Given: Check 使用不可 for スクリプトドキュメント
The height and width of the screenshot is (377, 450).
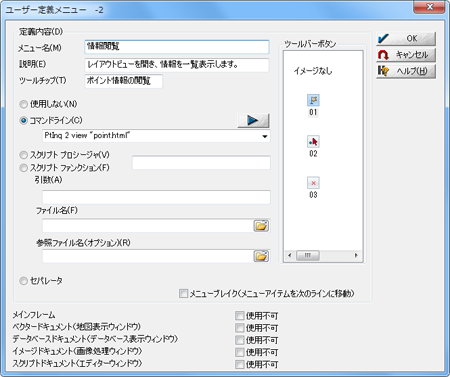Looking at the screenshot, I should (239, 364).
